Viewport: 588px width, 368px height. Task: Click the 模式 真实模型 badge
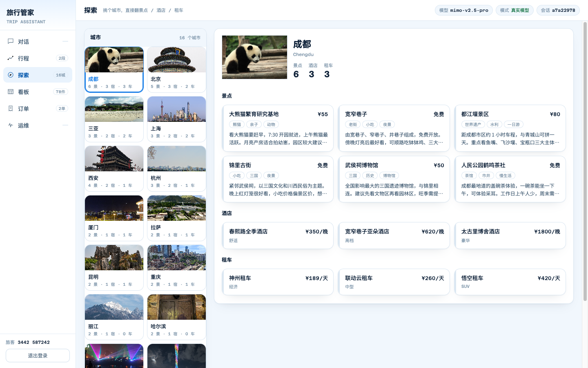(x=514, y=10)
